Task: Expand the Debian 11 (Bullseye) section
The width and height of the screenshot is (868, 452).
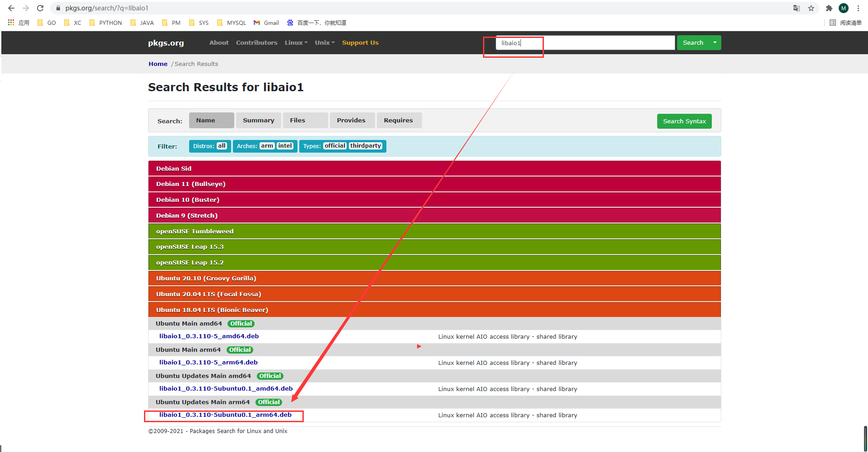Action: click(434, 184)
